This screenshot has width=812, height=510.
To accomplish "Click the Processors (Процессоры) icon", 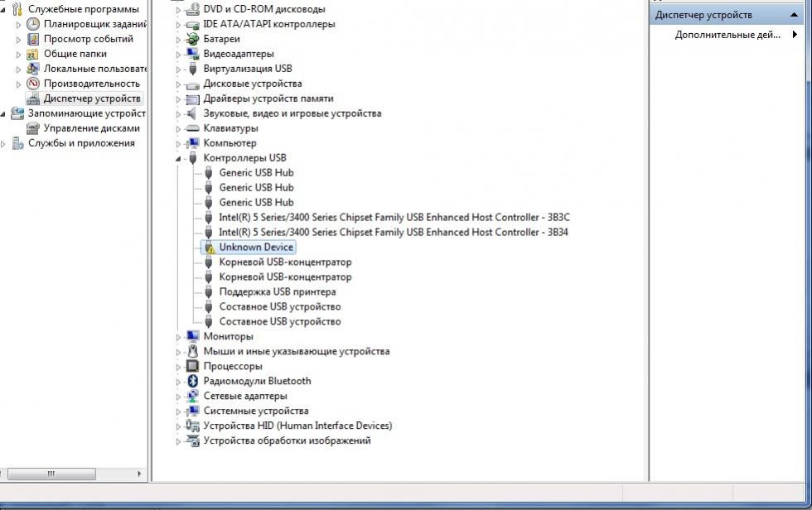I will tap(192, 366).
